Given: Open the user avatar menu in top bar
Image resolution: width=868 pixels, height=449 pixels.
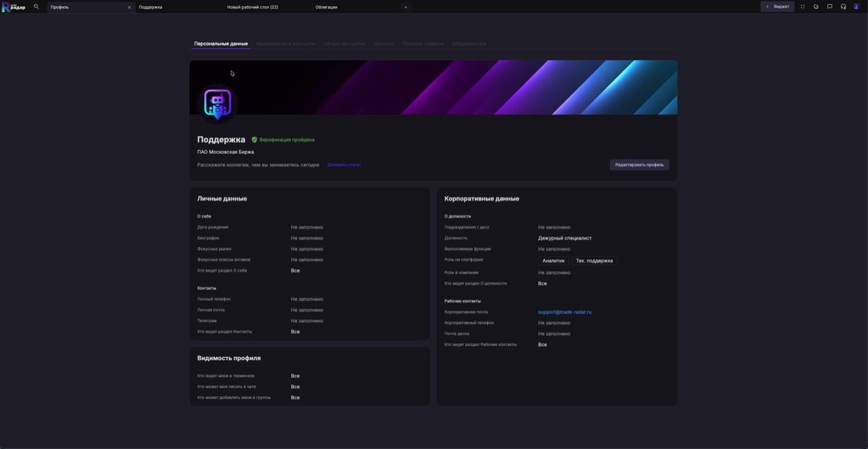Looking at the screenshot, I should (857, 7).
